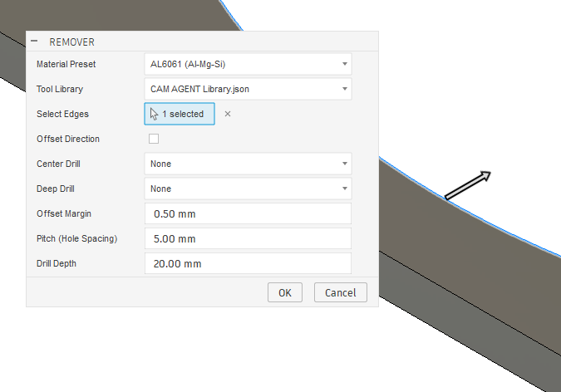Toggle the Offset Direction checkbox

coord(154,139)
